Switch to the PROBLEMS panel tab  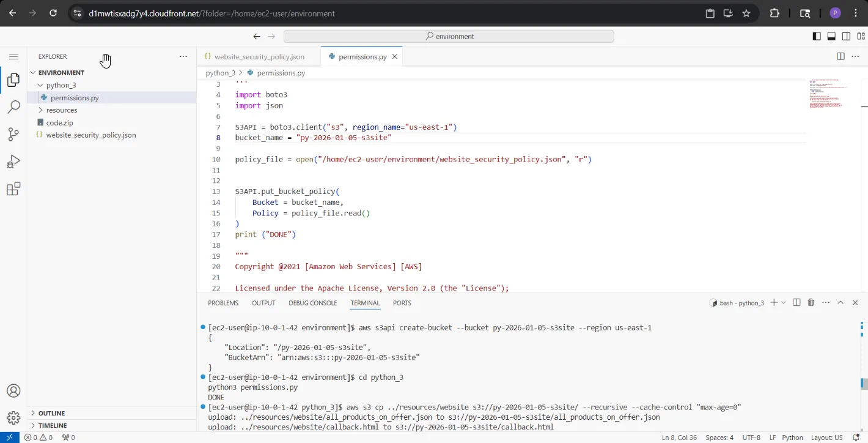click(223, 303)
